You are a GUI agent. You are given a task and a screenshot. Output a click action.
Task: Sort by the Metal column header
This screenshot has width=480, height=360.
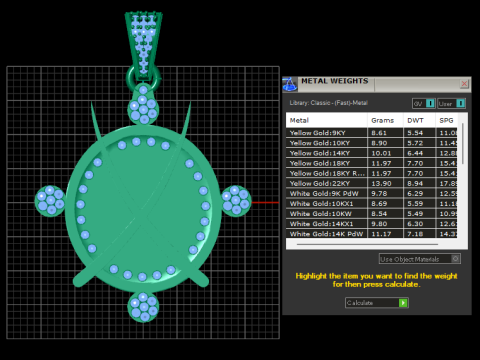pos(326,120)
